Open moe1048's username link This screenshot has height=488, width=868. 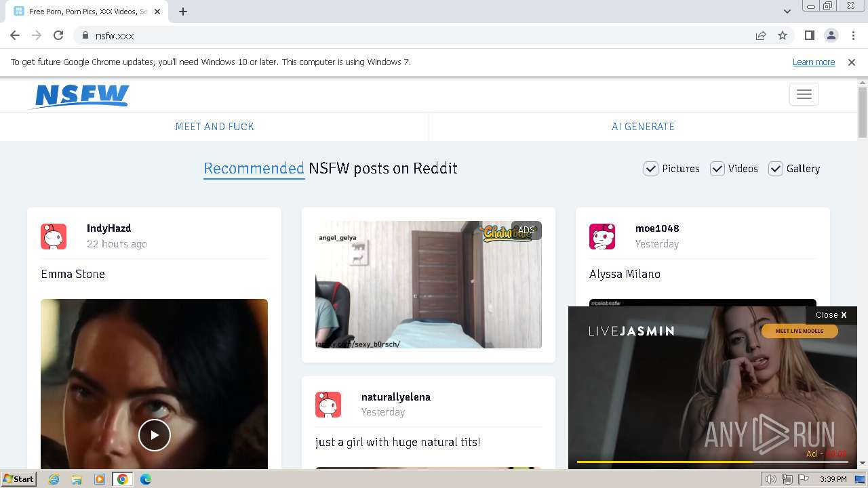[657, 228]
